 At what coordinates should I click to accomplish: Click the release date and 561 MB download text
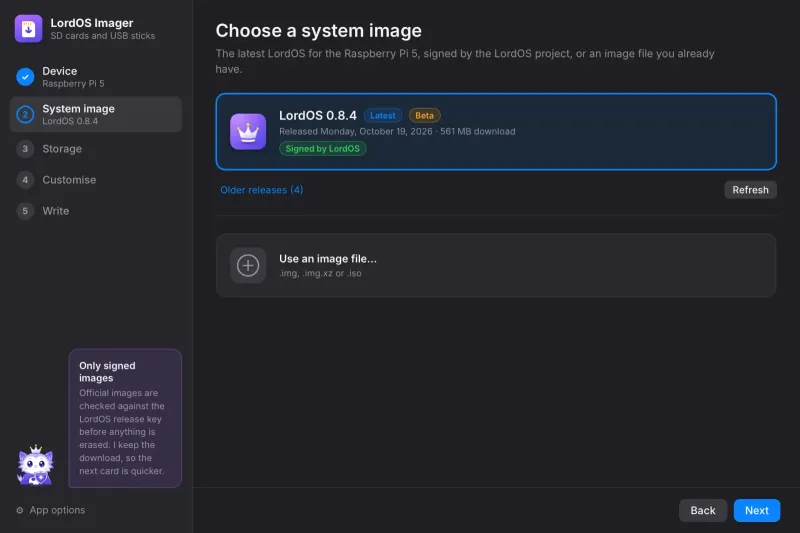397,132
